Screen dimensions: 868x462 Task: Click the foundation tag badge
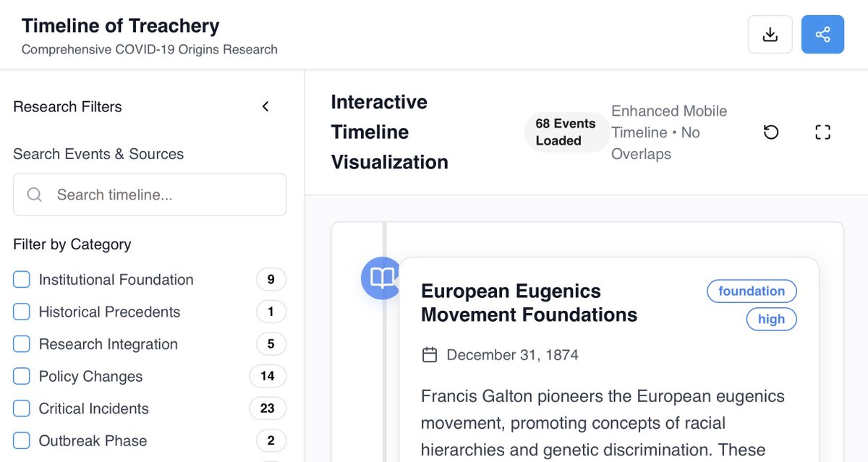coord(752,291)
